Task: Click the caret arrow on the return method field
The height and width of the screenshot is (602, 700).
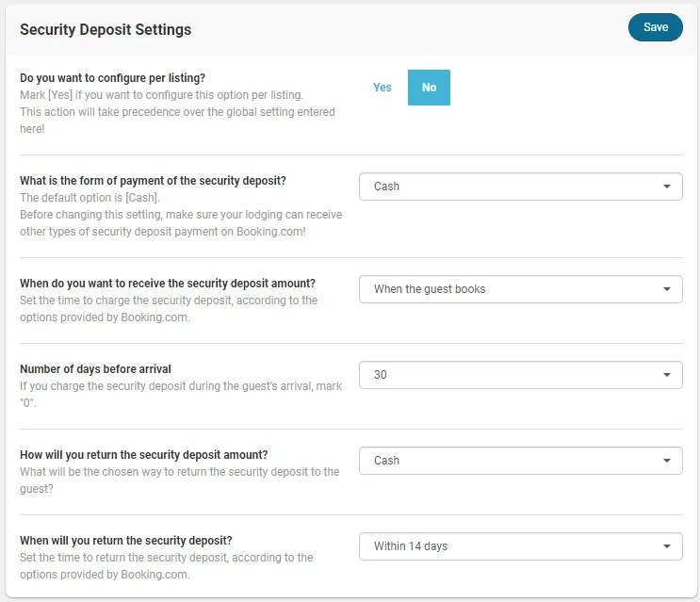Action: pos(667,461)
